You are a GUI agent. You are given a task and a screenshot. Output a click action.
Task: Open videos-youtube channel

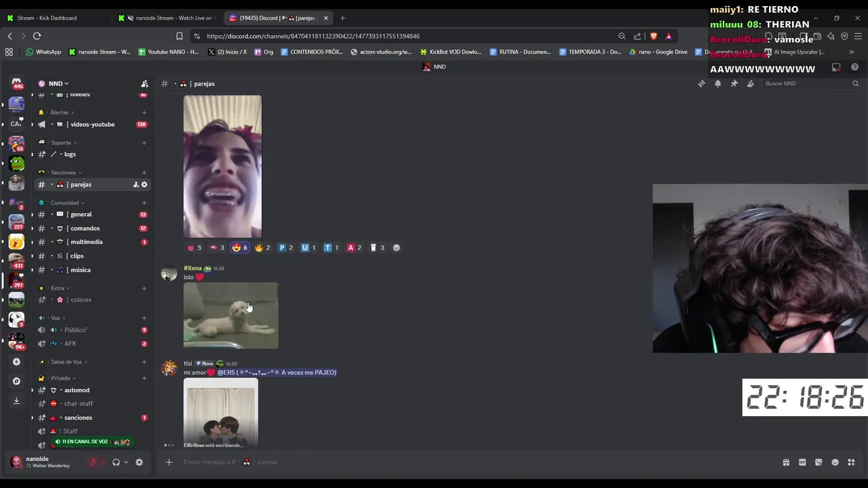(x=92, y=124)
